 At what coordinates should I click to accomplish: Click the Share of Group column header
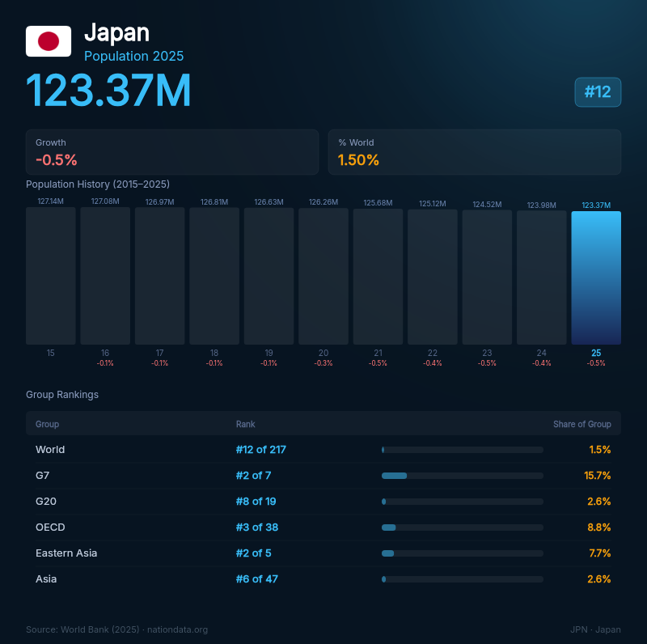[x=581, y=424]
